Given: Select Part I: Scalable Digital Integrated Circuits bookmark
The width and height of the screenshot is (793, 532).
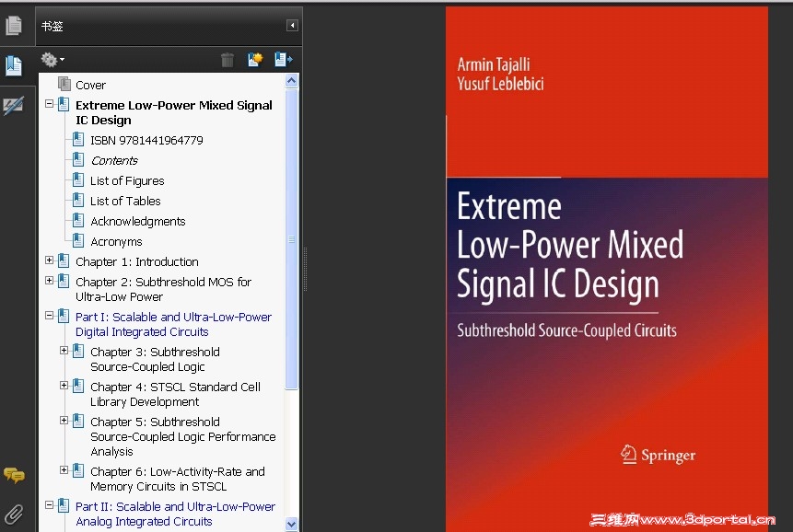Looking at the screenshot, I should click(173, 324).
